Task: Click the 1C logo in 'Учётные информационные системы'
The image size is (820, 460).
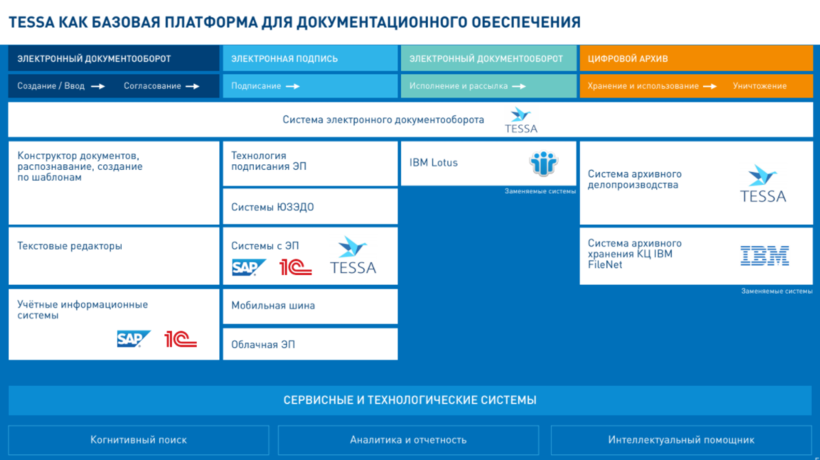Action: click(x=181, y=339)
